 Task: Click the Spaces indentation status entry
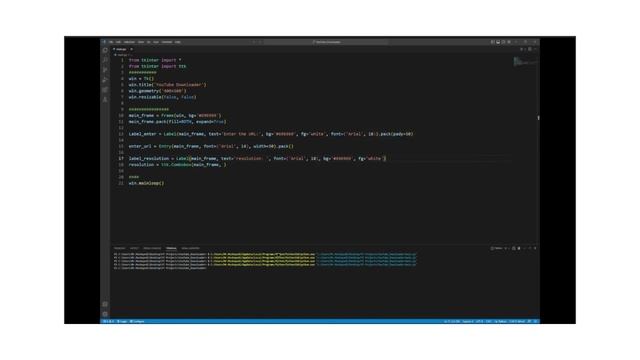[x=468, y=322]
